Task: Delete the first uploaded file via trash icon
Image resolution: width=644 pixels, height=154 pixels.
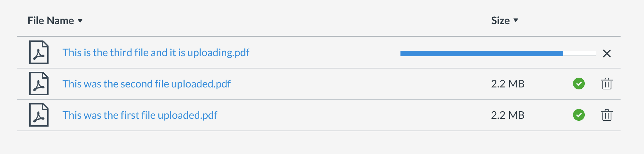Action: pos(607,115)
